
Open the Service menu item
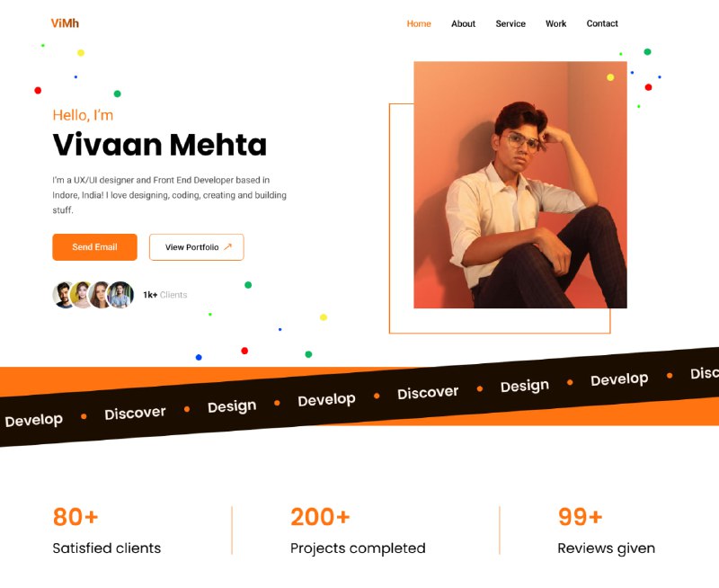pyautogui.click(x=510, y=23)
